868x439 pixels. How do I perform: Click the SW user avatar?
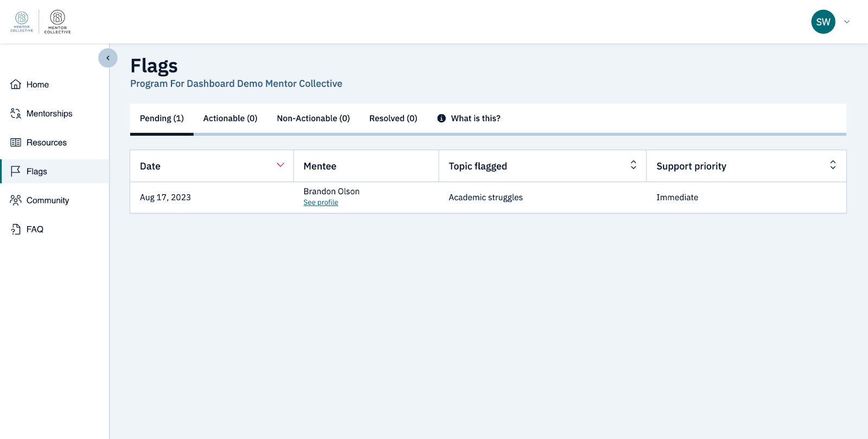tap(823, 22)
